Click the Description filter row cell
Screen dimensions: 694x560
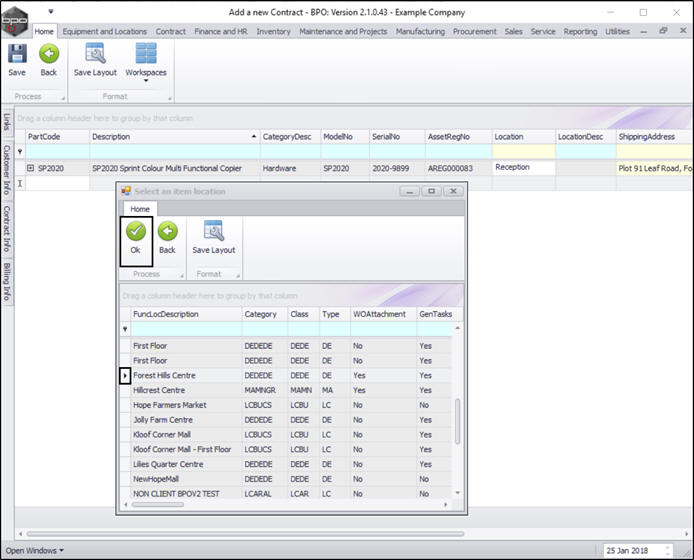pos(174,151)
